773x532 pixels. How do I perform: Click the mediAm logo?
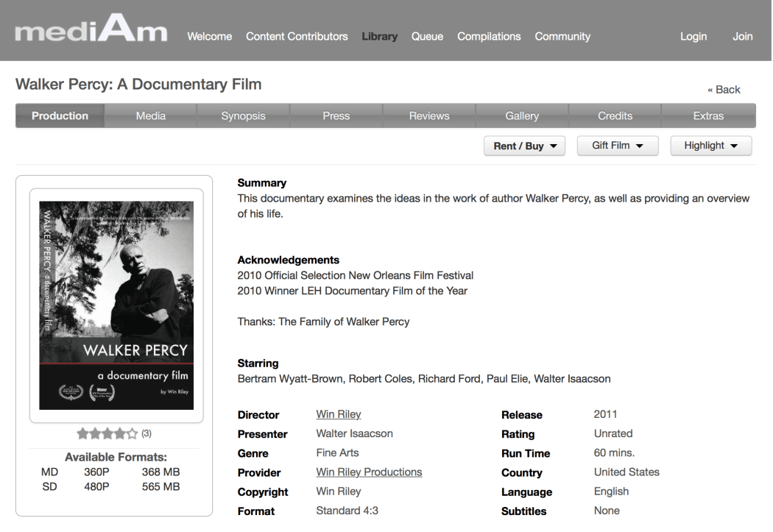click(x=91, y=35)
